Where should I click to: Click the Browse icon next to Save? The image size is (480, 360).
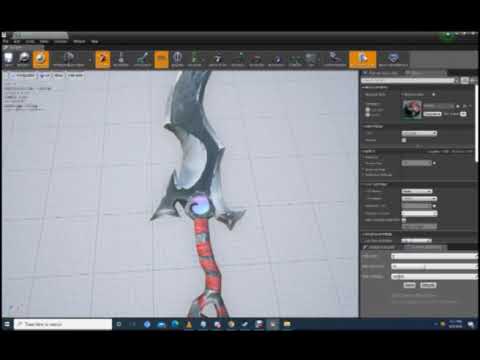pyautogui.click(x=24, y=59)
